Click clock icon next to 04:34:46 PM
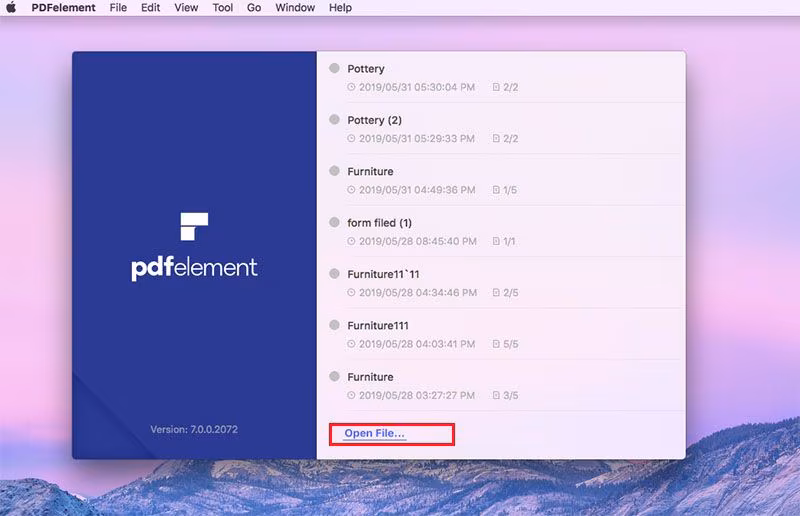This screenshot has width=800, height=516. click(351, 292)
